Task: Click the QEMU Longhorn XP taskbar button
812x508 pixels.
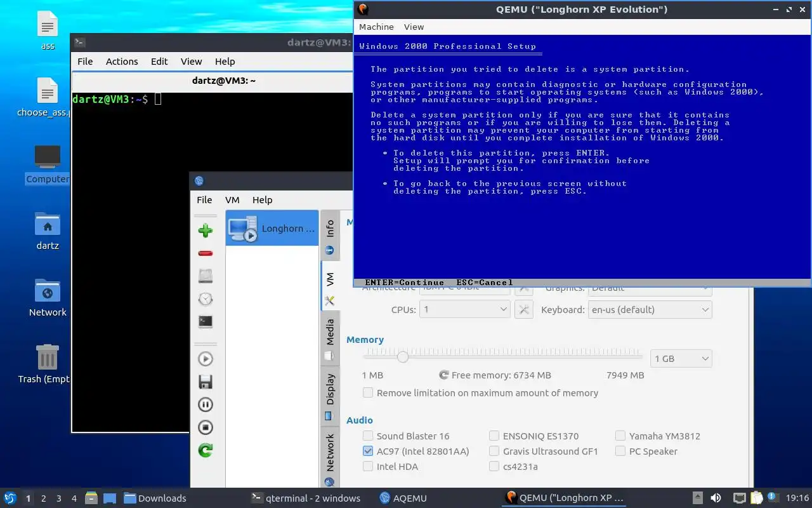Action: pos(565,498)
